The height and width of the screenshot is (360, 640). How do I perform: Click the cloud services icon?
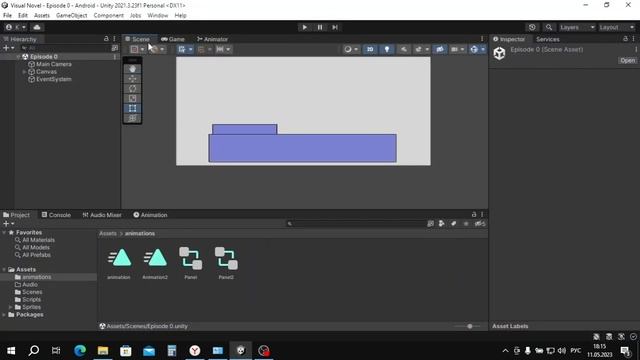(x=37, y=27)
